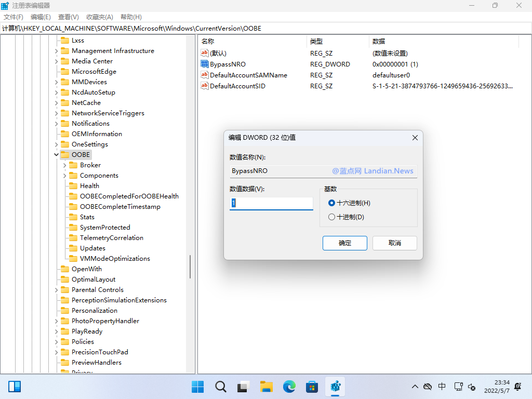Open the 查看(V) menu
Viewport: 532px width, 399px height.
[68, 17]
